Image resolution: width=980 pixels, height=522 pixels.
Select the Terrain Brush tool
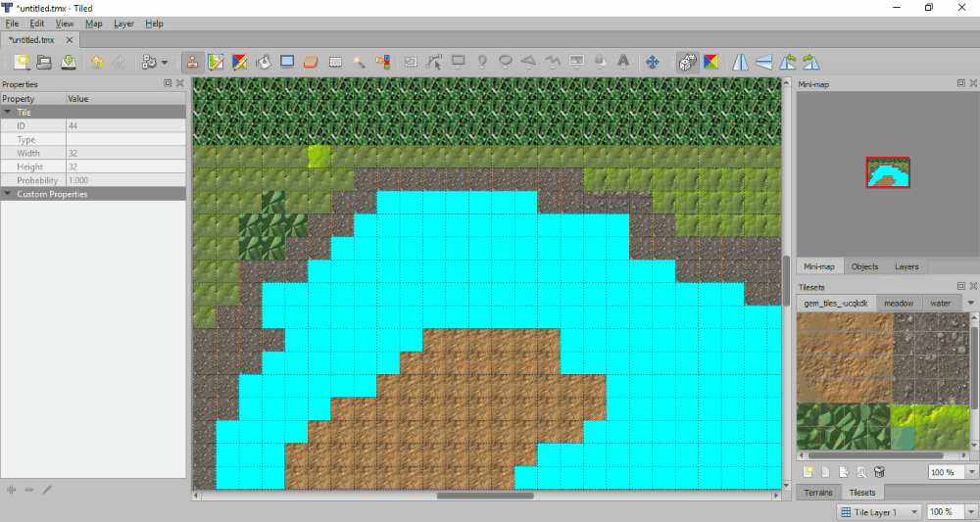[x=217, y=62]
